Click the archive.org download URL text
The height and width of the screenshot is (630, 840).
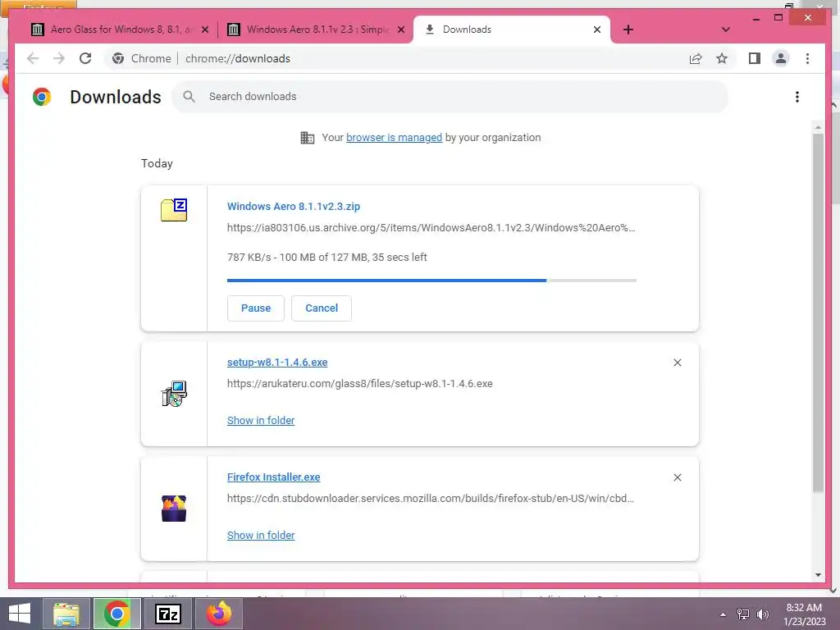(x=431, y=228)
